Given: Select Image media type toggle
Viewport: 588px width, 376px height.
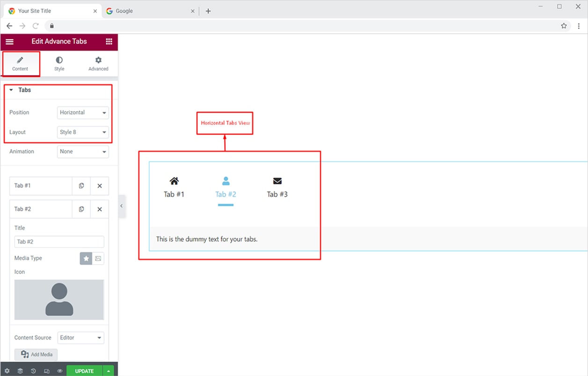Looking at the screenshot, I should (x=98, y=259).
